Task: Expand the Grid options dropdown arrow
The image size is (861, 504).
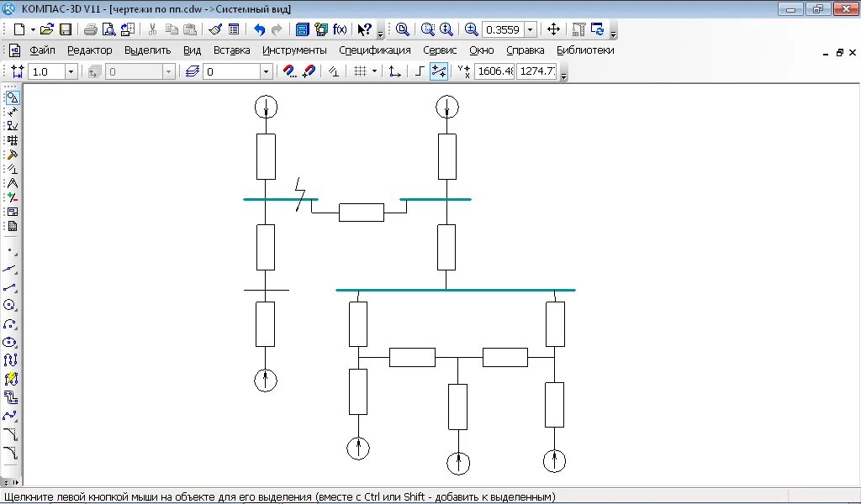Action: (374, 71)
